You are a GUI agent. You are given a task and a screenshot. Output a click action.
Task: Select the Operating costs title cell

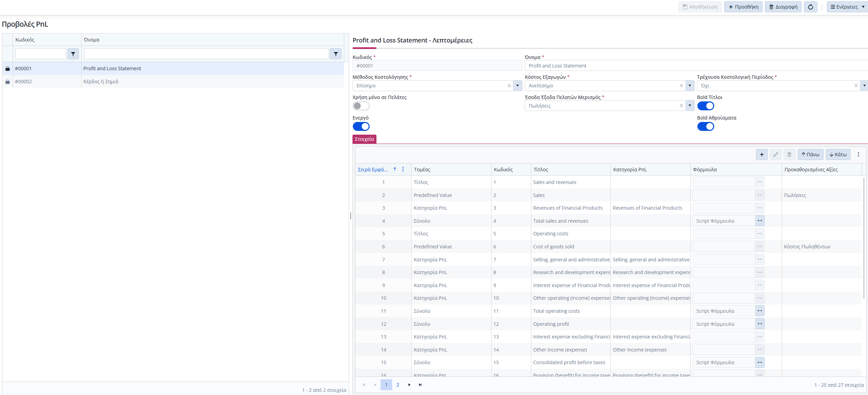[570, 234]
